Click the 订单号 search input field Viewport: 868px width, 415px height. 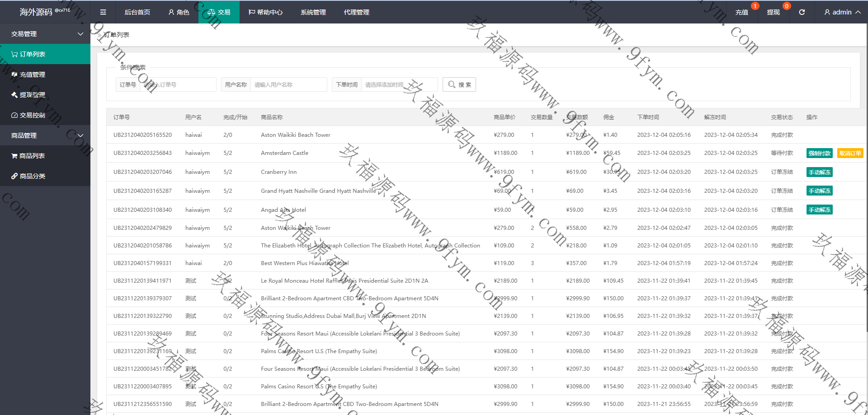(x=178, y=84)
